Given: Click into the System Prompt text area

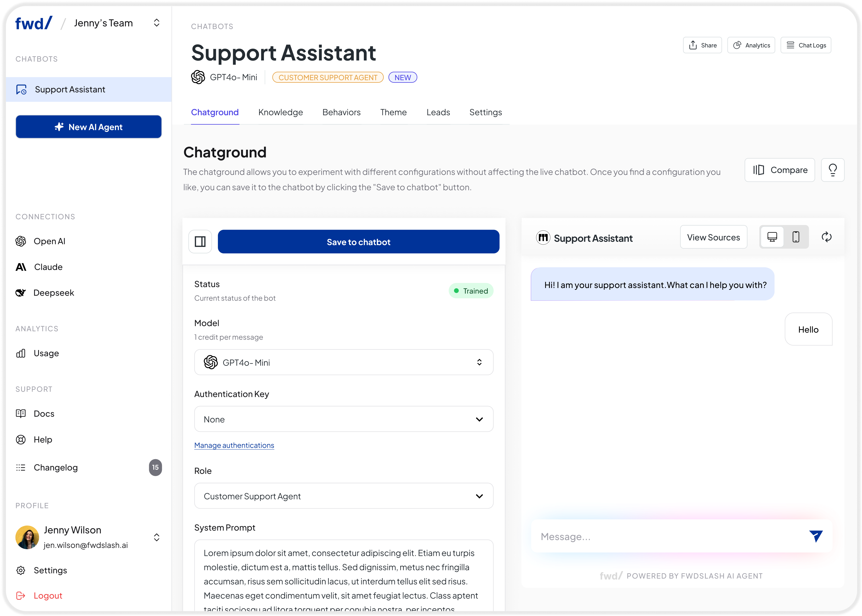Looking at the screenshot, I should [x=344, y=575].
